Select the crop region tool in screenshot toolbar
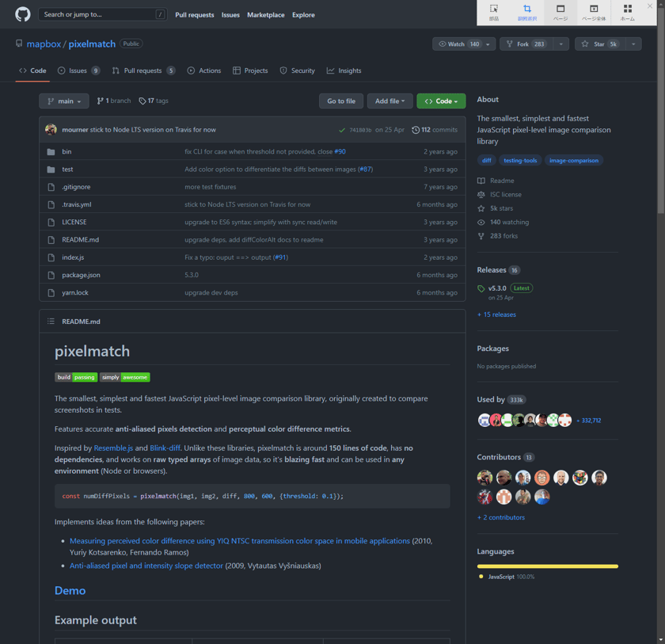 click(527, 13)
